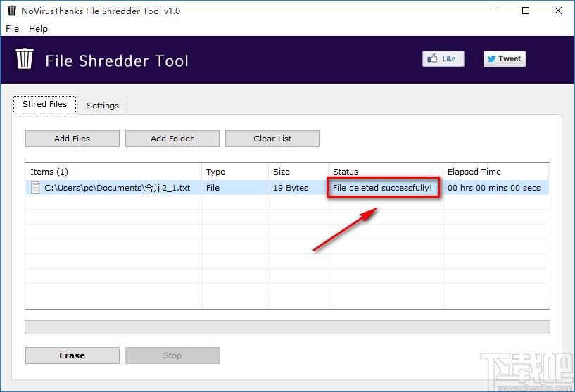Click the disabled Stop button
This screenshot has height=392, width=575.
point(172,355)
